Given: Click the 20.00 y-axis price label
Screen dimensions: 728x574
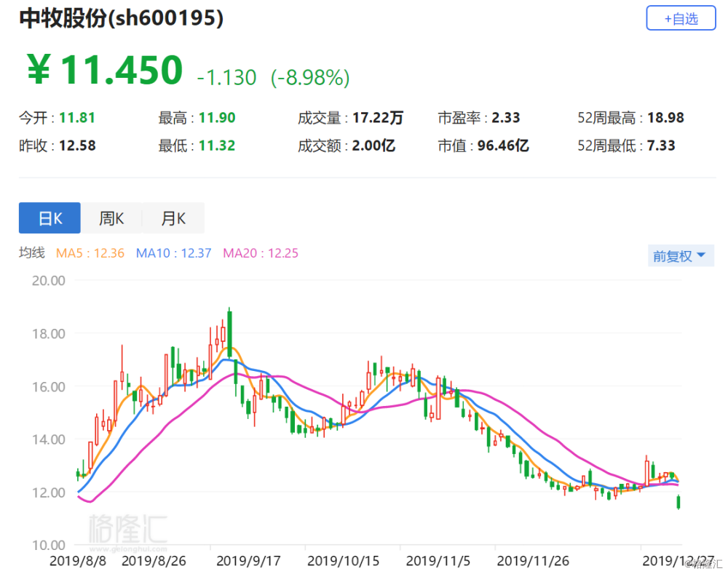Looking at the screenshot, I should pyautogui.click(x=48, y=281).
